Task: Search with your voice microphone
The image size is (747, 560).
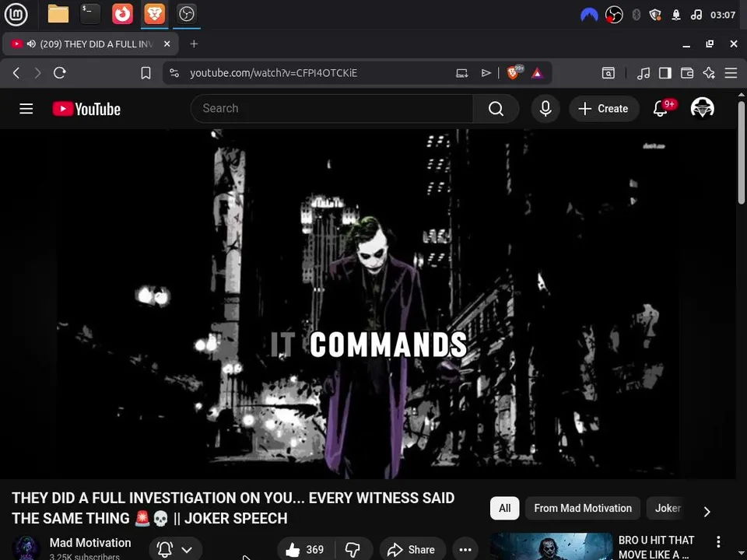Action: (545, 109)
